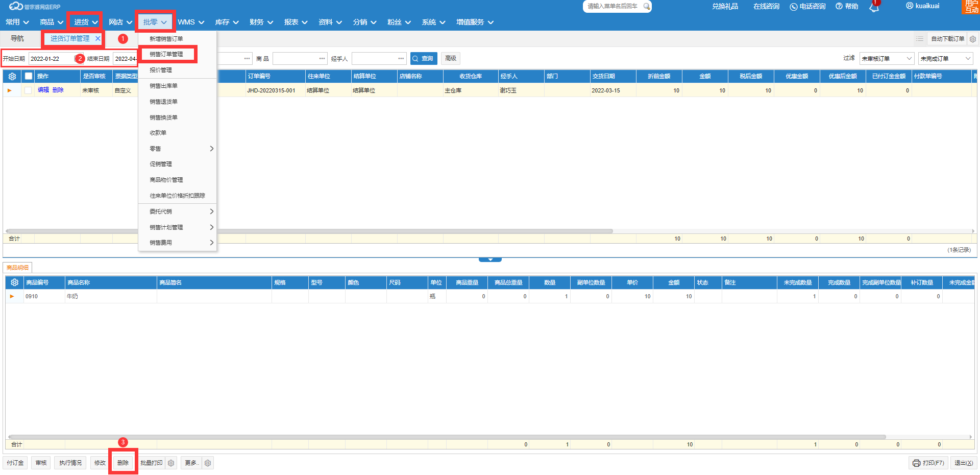The height and width of the screenshot is (475, 980).
Task: Click the order grid column settings gear
Action: tap(12, 76)
